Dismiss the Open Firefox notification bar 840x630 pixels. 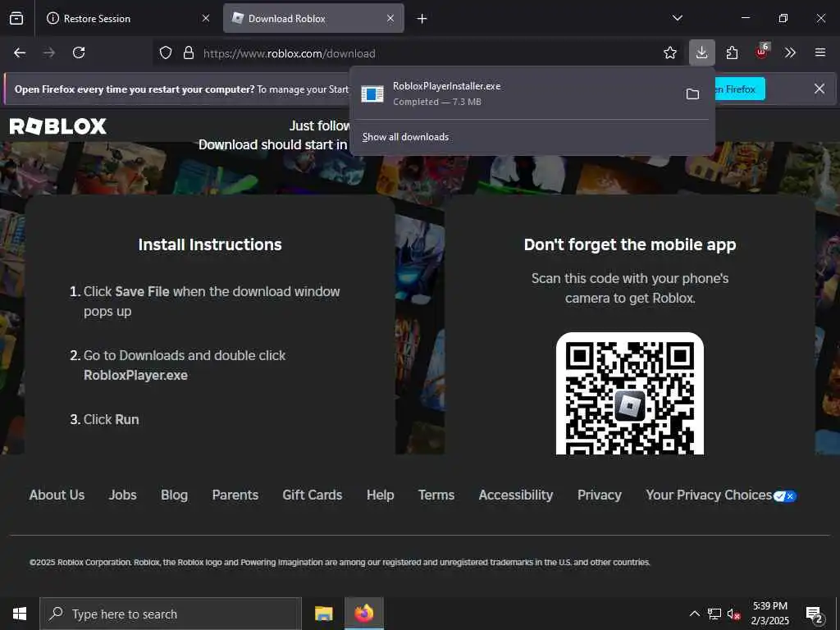[x=819, y=89]
